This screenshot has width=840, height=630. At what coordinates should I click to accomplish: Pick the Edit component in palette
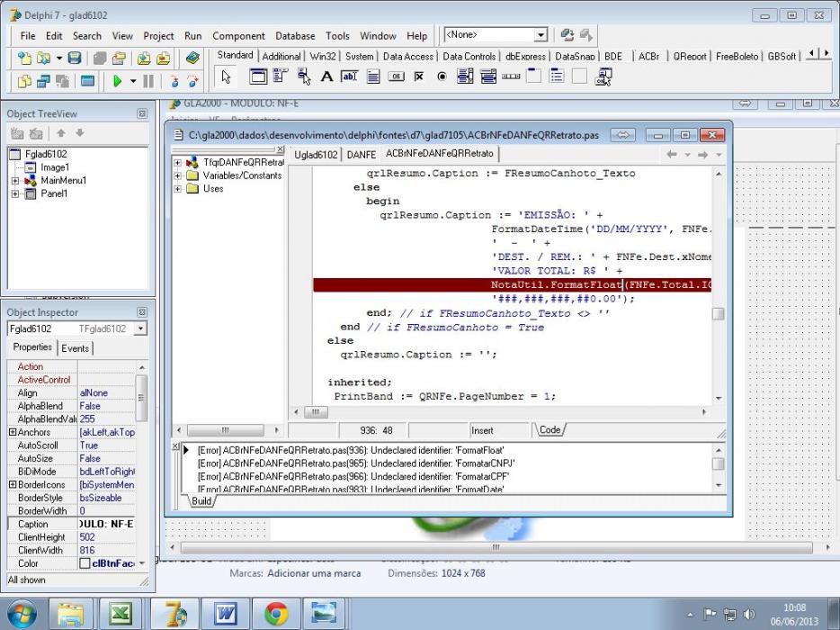(350, 76)
